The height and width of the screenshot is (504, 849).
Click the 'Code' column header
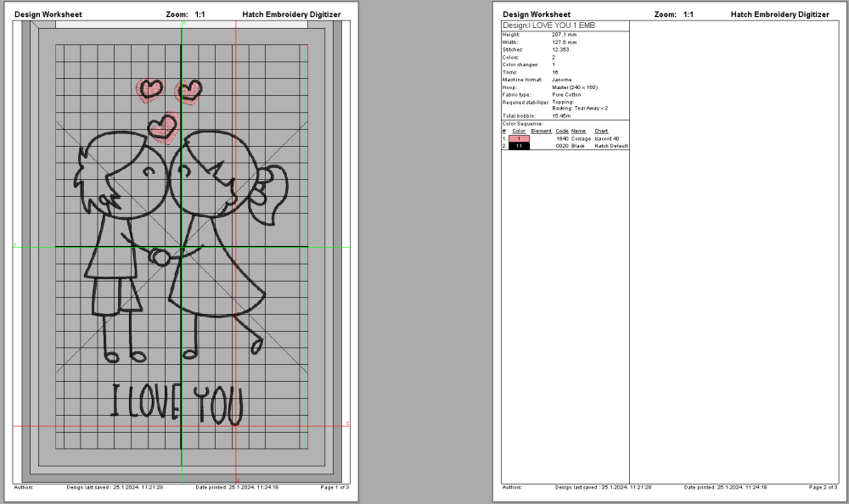pyautogui.click(x=561, y=131)
